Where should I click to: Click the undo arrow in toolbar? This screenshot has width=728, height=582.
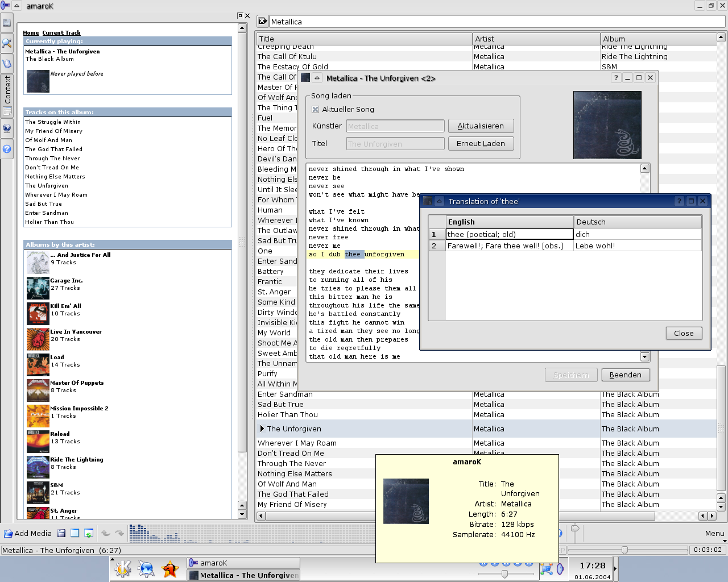[105, 533]
